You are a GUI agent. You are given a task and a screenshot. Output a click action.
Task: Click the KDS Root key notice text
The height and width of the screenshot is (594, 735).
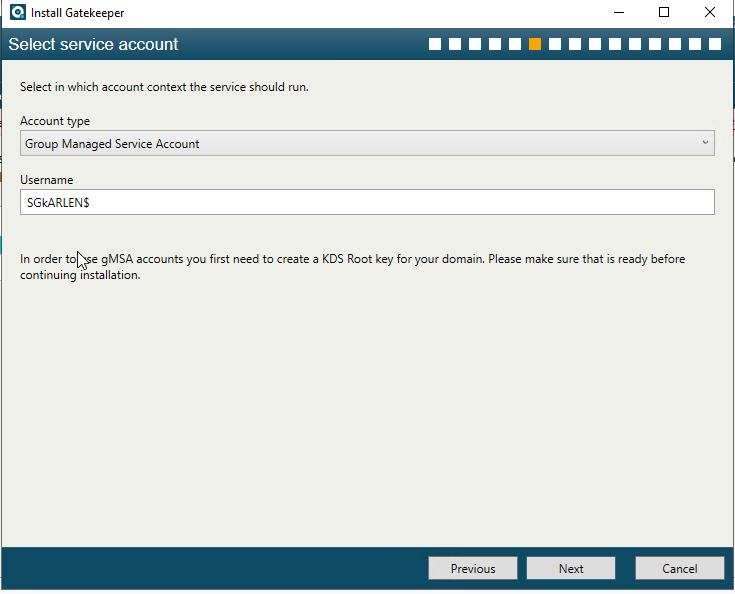(x=352, y=267)
